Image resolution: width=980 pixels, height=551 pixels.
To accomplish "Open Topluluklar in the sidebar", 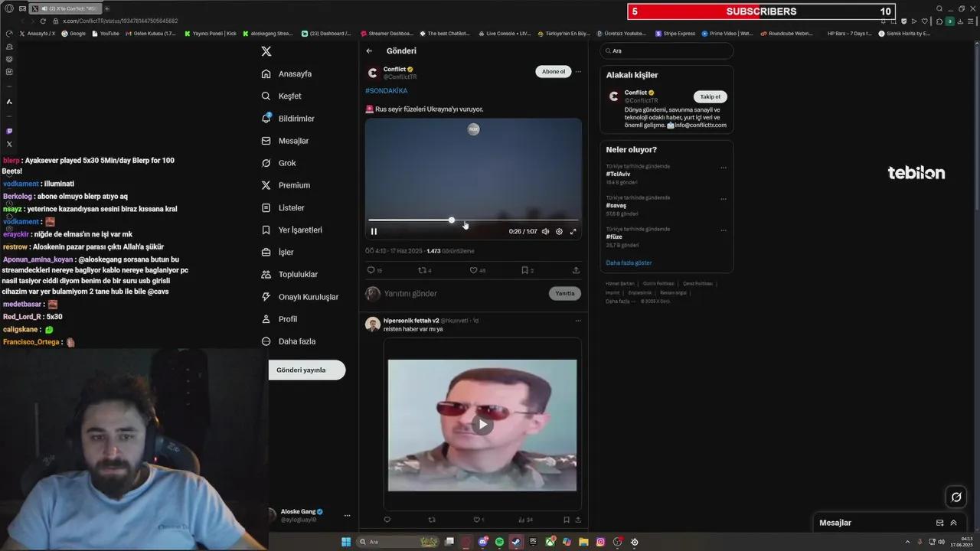I will tap(289, 275).
